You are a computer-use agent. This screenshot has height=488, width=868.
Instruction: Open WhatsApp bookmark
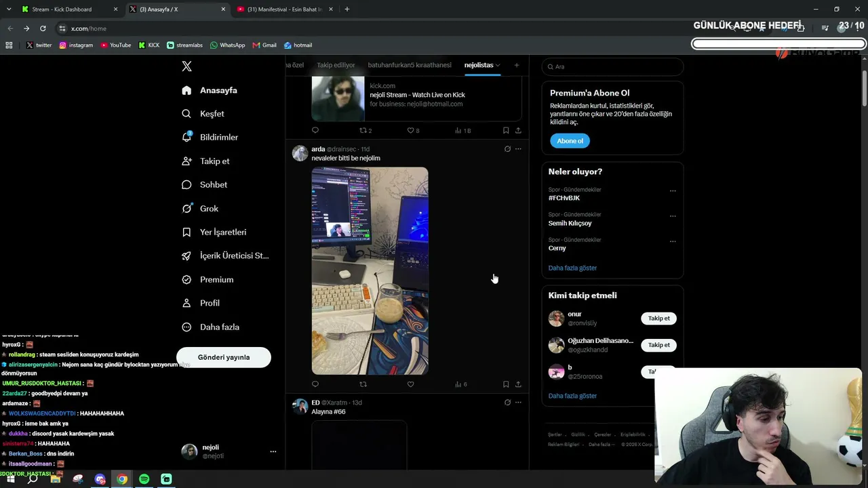click(228, 45)
